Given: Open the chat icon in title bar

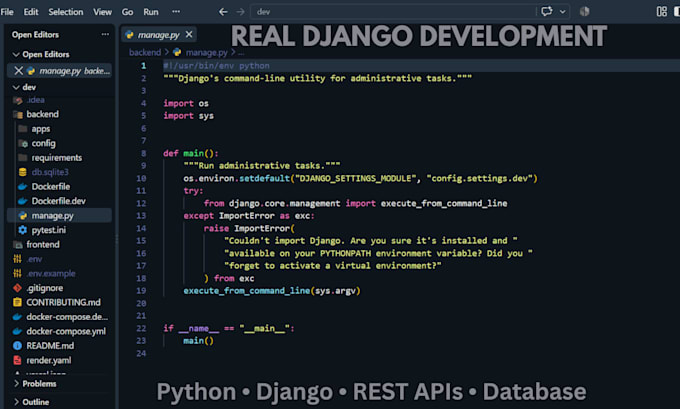Looking at the screenshot, I should pos(546,11).
